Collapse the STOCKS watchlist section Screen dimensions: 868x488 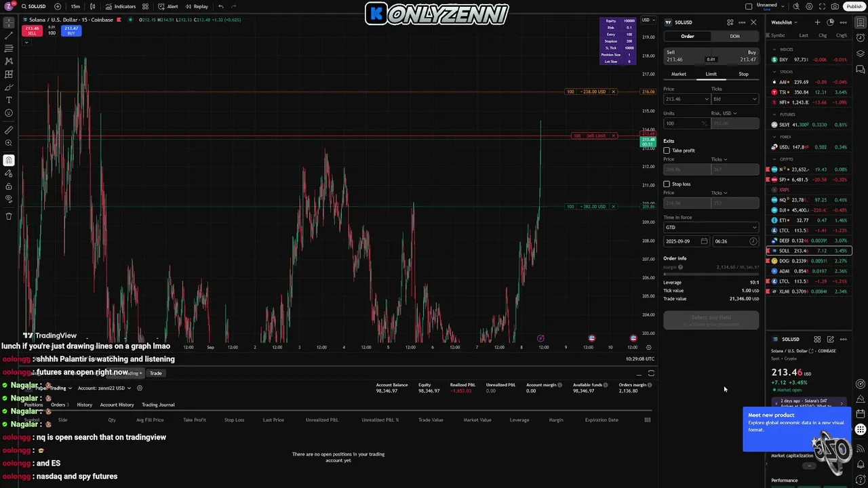(774, 72)
